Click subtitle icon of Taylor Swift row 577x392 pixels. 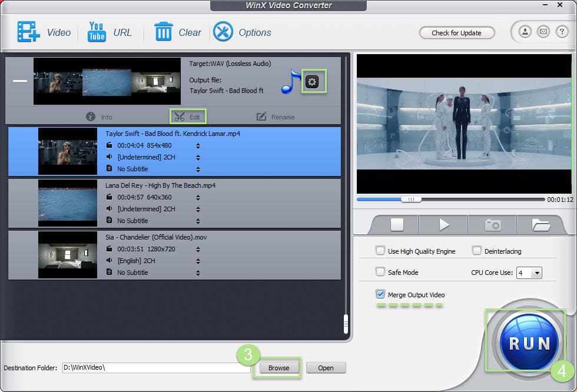coord(110,168)
